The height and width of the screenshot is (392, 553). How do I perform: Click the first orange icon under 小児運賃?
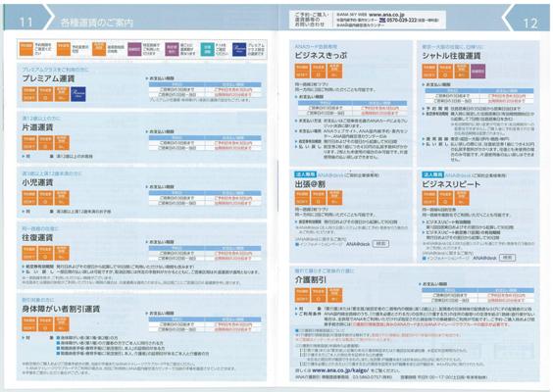pyautogui.click(x=28, y=198)
